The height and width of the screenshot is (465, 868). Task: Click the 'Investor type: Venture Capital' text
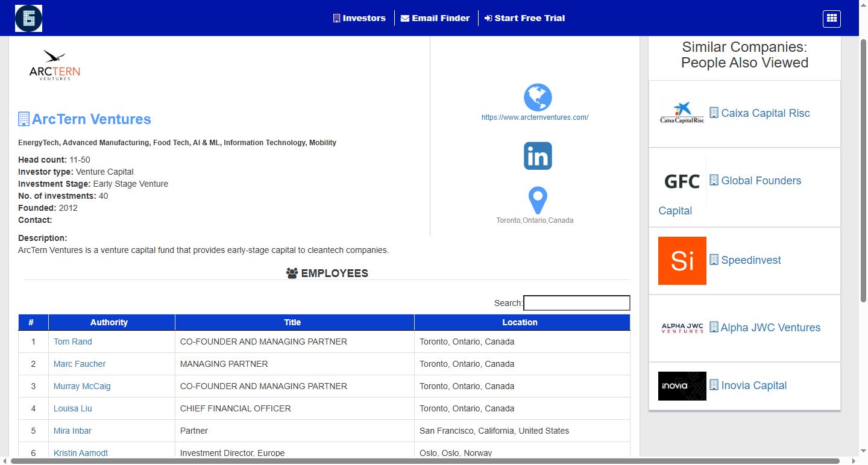click(76, 172)
